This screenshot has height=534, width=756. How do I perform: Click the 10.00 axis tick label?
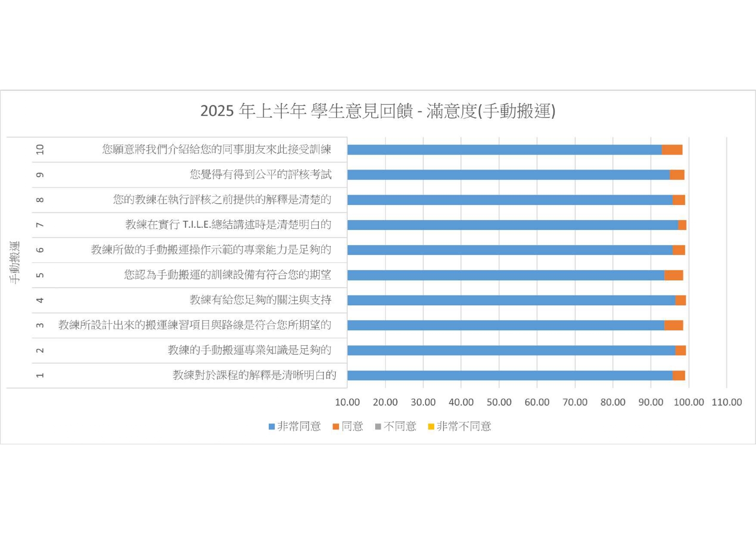tap(347, 402)
